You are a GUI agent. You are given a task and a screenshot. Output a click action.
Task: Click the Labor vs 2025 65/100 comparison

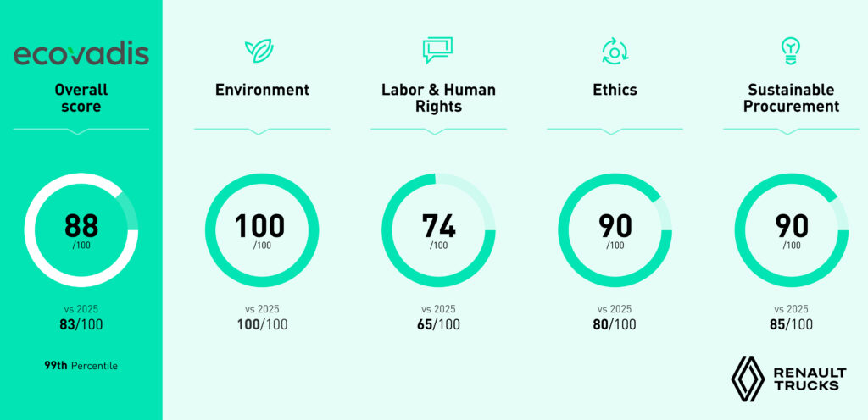click(x=438, y=318)
